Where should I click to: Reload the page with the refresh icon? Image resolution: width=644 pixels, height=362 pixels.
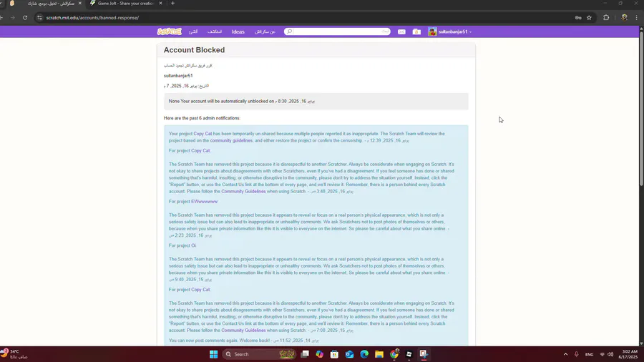25,18
